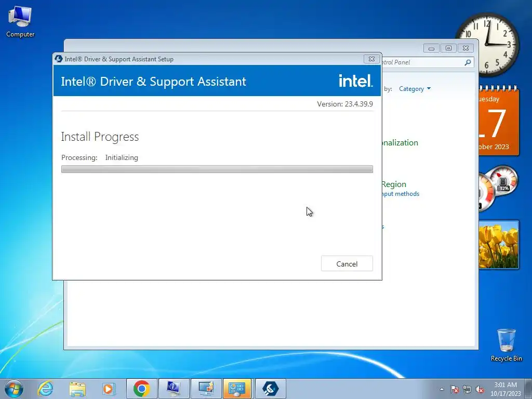The image size is (532, 399).
Task: Click the CPU meter gadget
Action: [x=498, y=188]
